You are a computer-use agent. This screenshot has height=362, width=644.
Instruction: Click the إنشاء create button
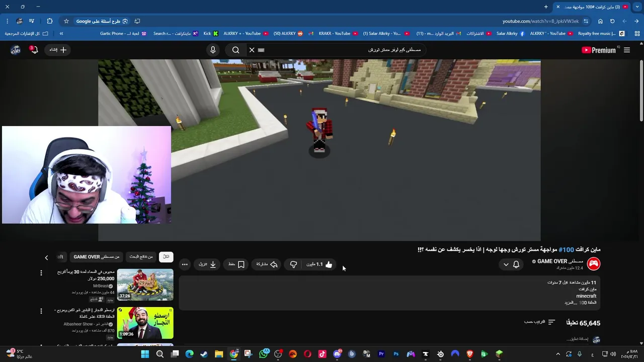pyautogui.click(x=58, y=50)
